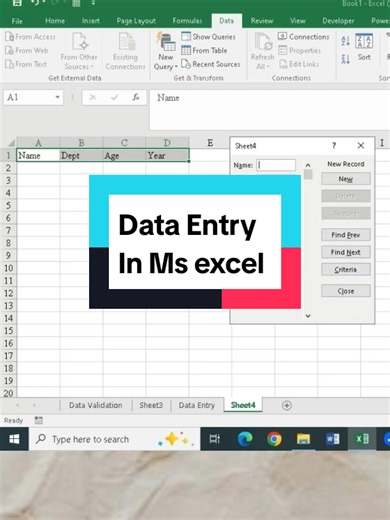Select cell B1 containing Dept
The image size is (390, 520).
tap(81, 155)
